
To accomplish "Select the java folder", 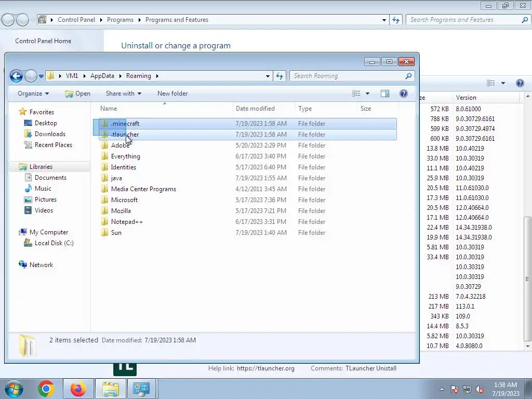I will (116, 178).
